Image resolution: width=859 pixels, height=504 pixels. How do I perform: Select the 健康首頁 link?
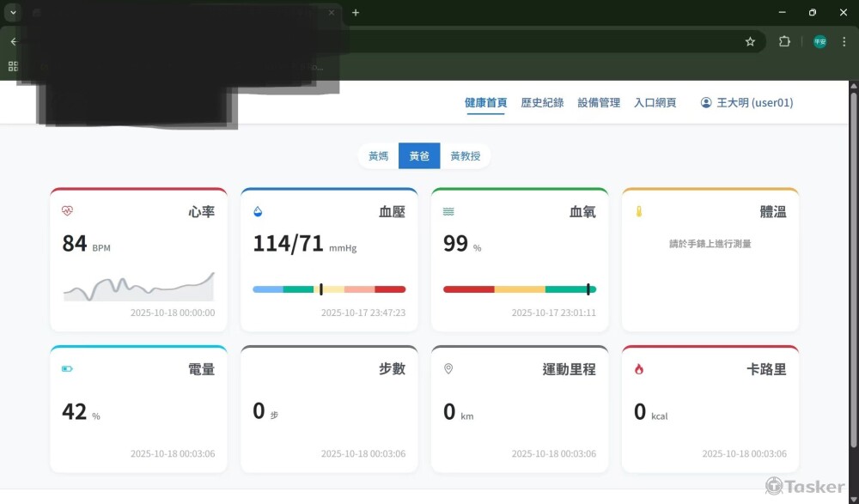click(x=484, y=100)
